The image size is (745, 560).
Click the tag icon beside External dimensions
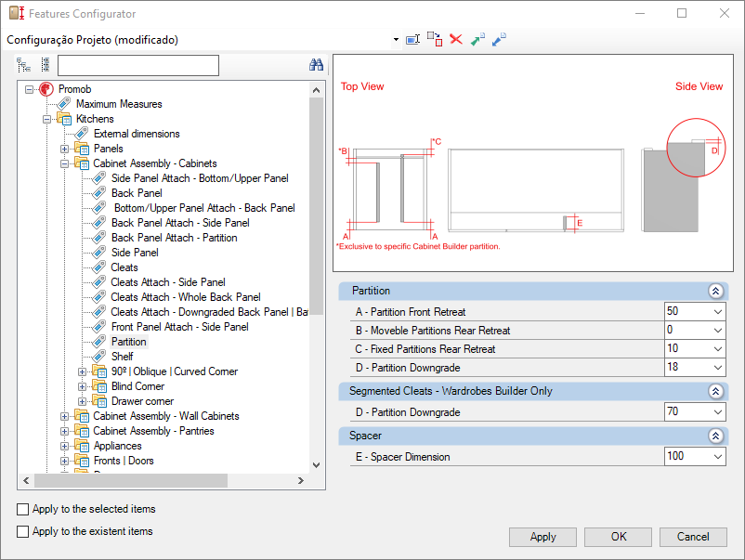tap(81, 134)
